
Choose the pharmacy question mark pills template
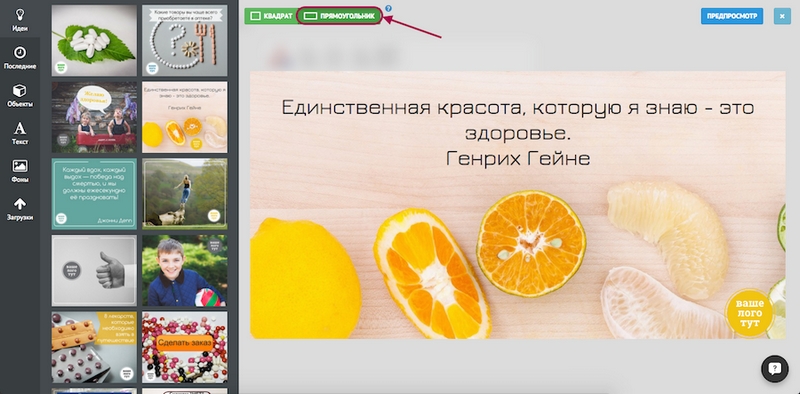coord(185,40)
